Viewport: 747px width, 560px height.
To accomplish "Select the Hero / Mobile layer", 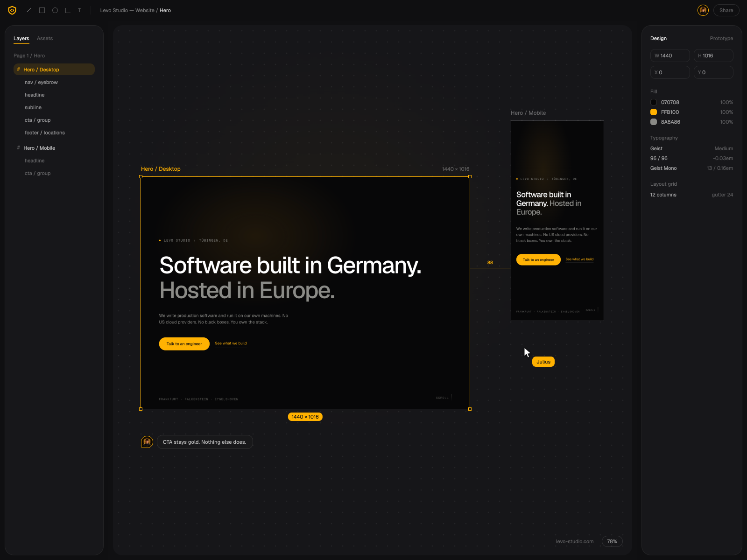I will pos(54,148).
